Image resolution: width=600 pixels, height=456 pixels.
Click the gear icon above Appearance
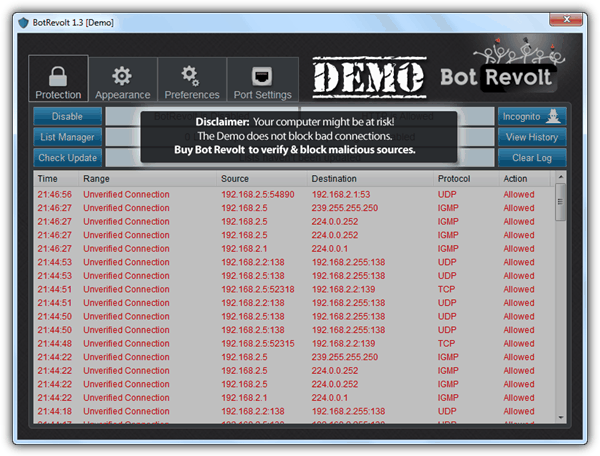[122, 76]
